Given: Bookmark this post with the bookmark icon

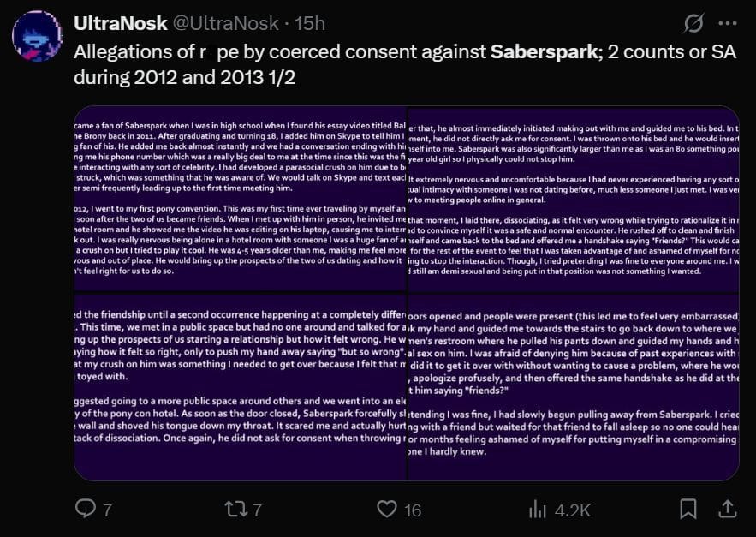Looking at the screenshot, I should (688, 509).
